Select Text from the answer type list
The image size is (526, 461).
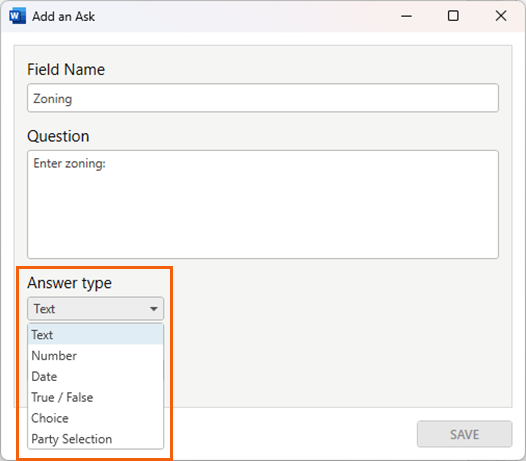click(96, 335)
